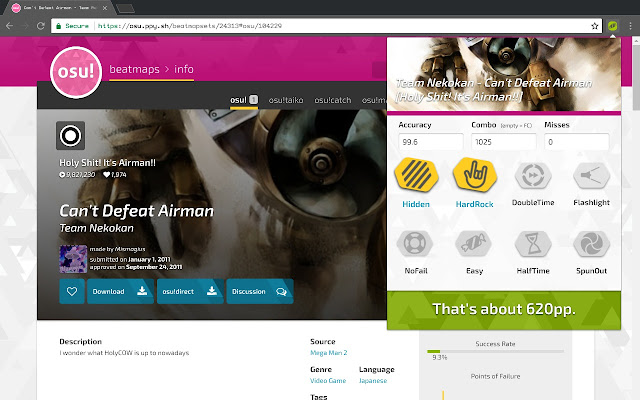Click the info breadcrumb link

point(184,69)
